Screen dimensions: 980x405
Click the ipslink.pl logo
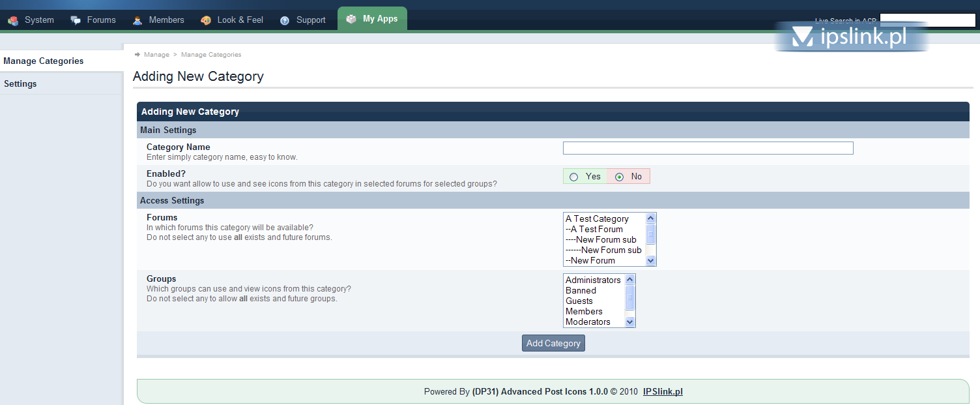coord(852,37)
